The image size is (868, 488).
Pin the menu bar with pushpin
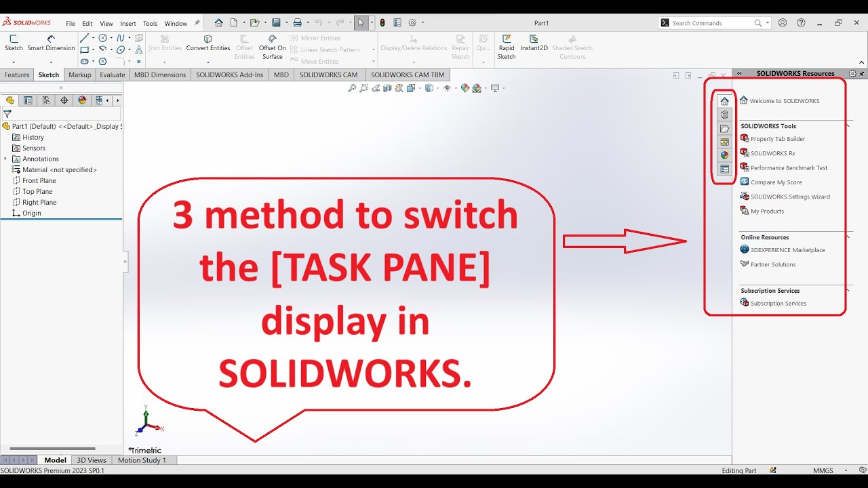pos(197,23)
